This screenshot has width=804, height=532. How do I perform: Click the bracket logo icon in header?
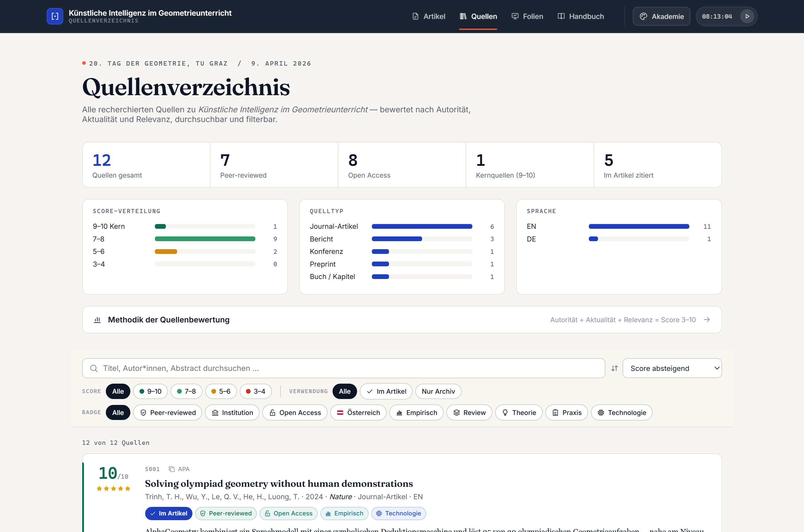coord(55,16)
